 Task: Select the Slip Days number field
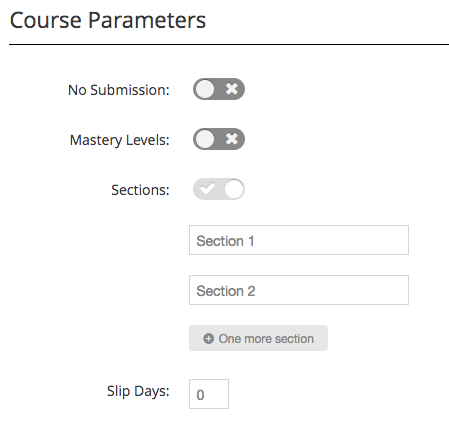point(209,394)
